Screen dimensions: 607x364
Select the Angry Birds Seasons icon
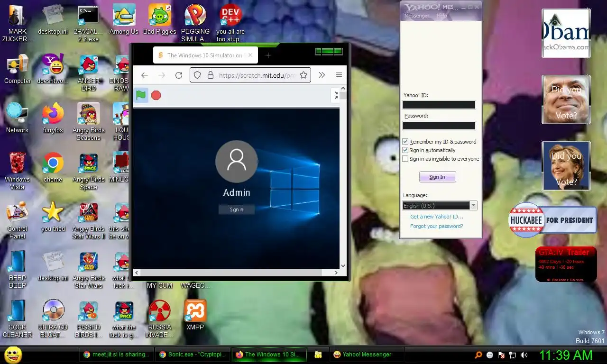click(89, 122)
